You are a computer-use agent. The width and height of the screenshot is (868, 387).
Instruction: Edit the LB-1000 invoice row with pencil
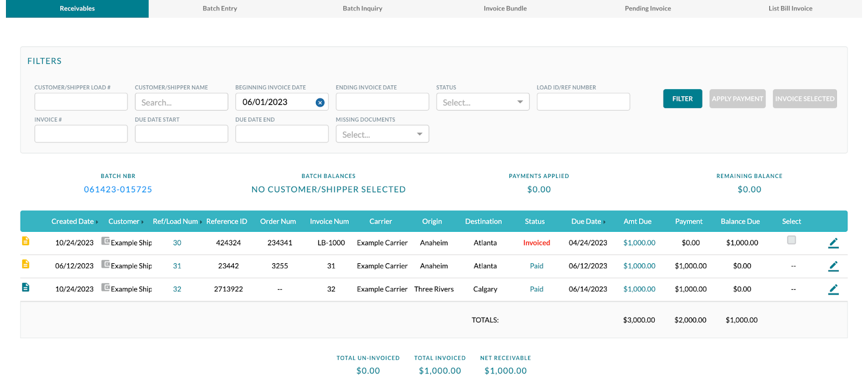[833, 243]
